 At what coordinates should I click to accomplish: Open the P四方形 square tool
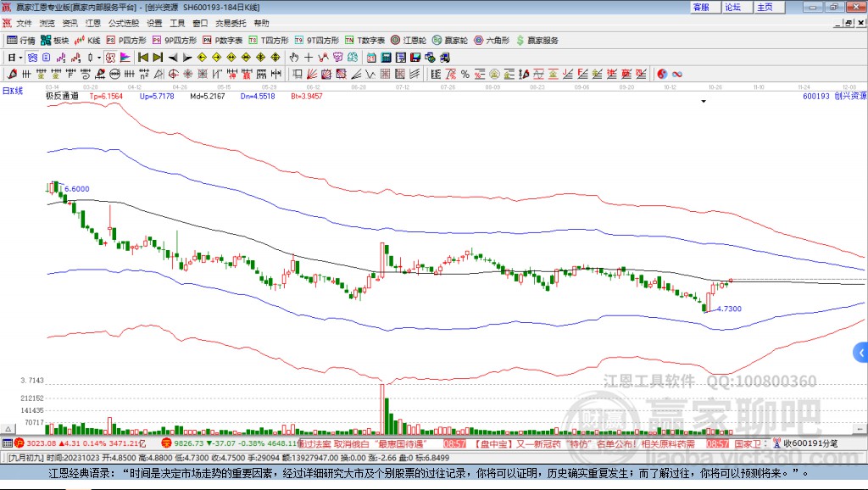[126, 41]
